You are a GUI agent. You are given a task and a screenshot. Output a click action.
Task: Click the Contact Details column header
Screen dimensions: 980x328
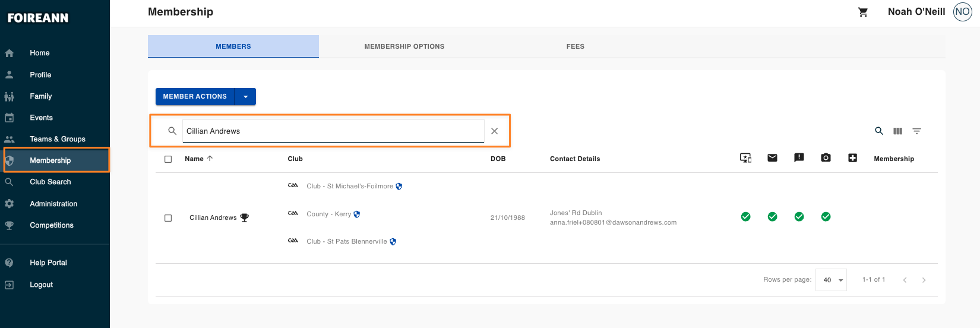tap(575, 159)
